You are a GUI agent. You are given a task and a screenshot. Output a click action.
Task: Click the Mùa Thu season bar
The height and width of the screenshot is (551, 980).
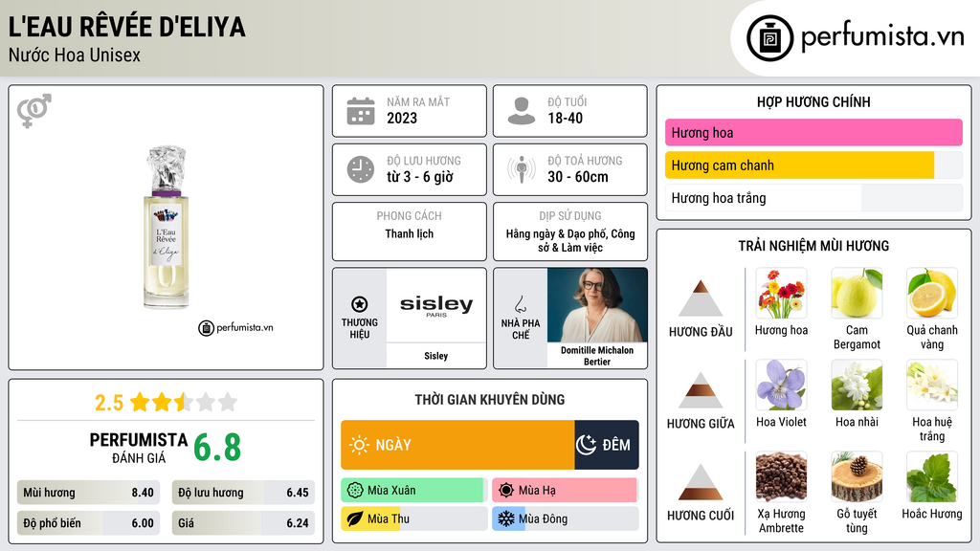[x=413, y=518]
